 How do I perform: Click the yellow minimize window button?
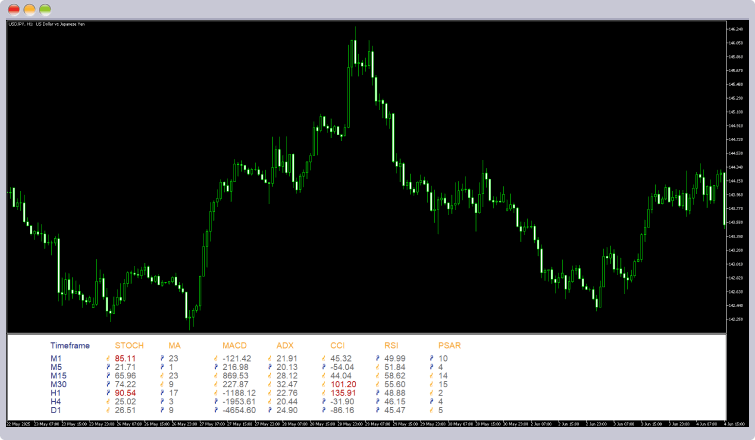coord(29,9)
